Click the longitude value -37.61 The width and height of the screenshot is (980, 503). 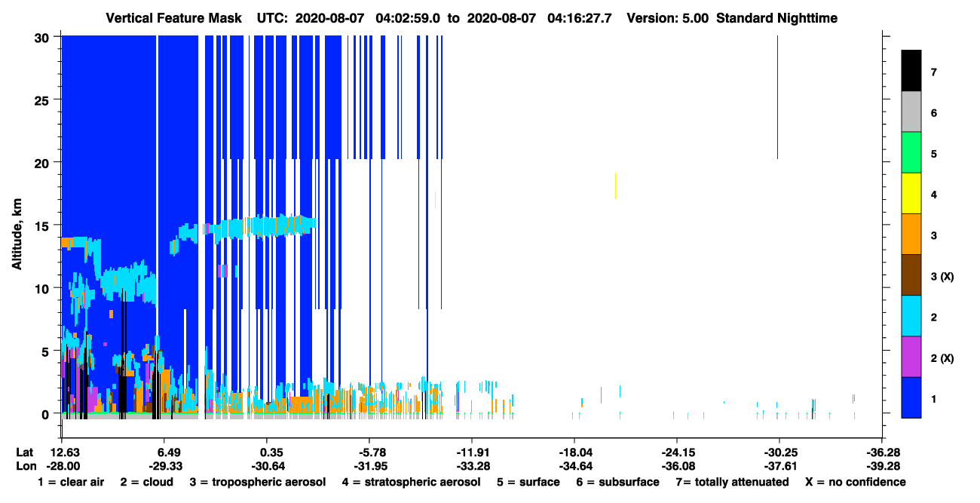(x=779, y=466)
